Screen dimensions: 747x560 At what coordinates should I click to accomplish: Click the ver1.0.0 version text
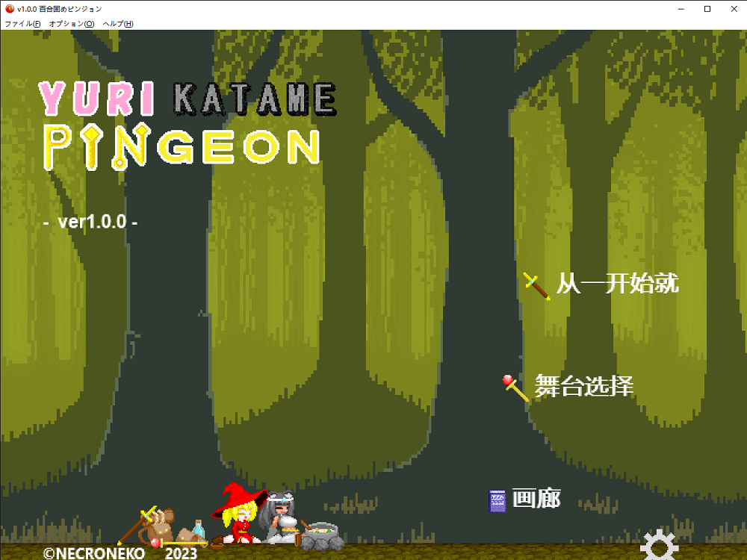pos(90,222)
